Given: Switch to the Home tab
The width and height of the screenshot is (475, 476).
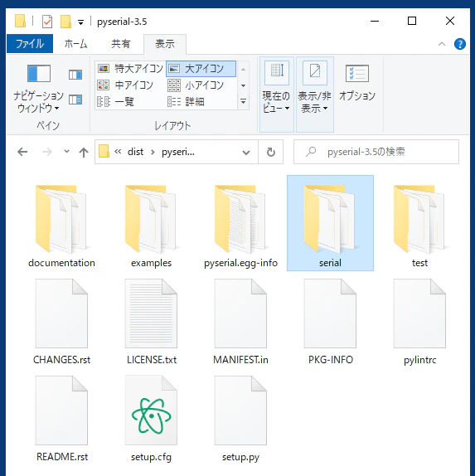Looking at the screenshot, I should pyautogui.click(x=76, y=44).
